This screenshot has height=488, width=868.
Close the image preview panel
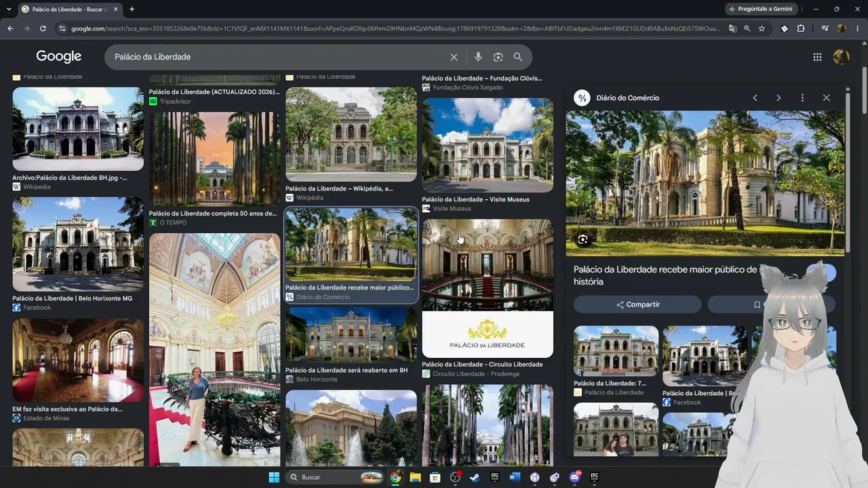[x=826, y=98]
